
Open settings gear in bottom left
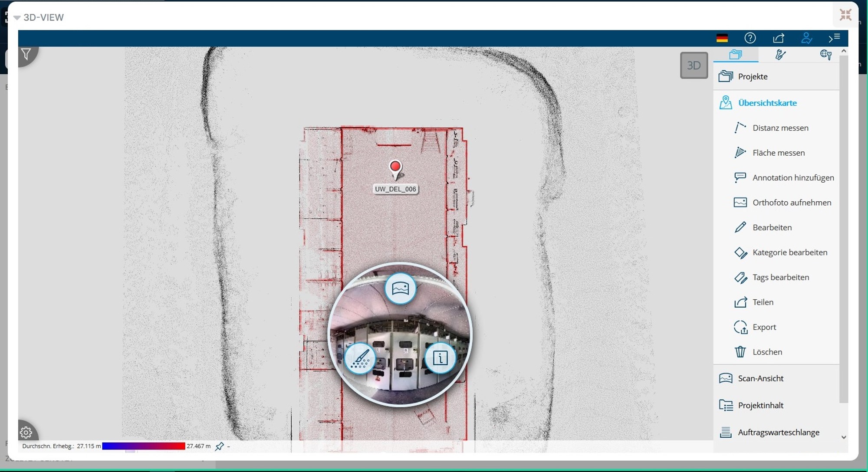pyautogui.click(x=26, y=433)
